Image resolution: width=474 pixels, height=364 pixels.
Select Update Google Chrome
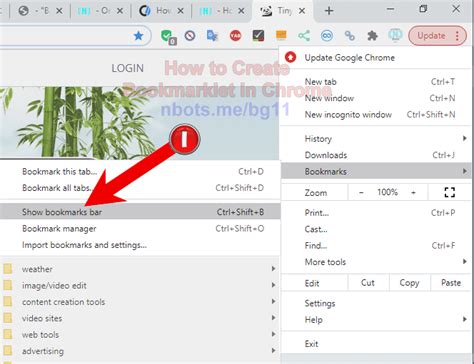tap(376, 58)
